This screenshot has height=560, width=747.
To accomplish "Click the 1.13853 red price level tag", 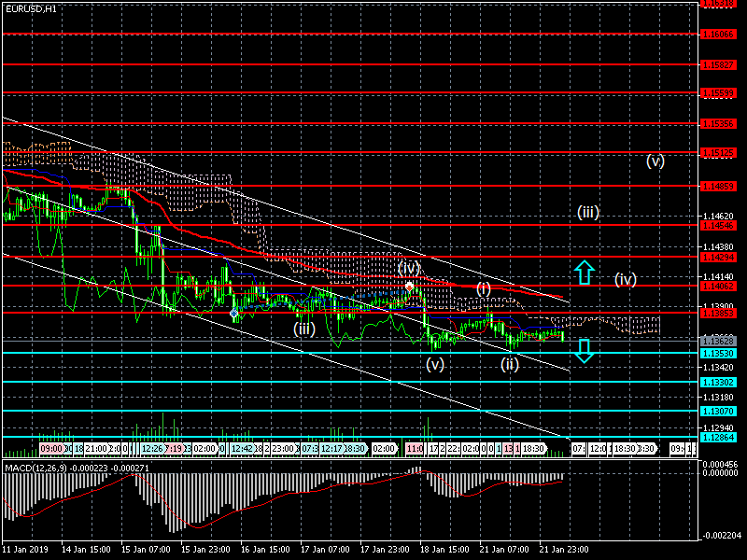I will coord(722,313).
